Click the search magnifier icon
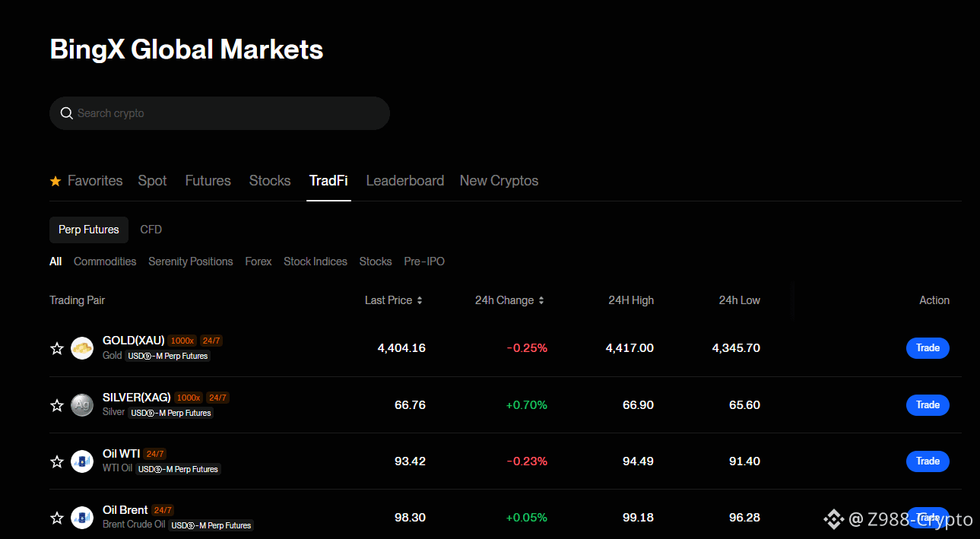This screenshot has width=980, height=539. click(x=66, y=113)
